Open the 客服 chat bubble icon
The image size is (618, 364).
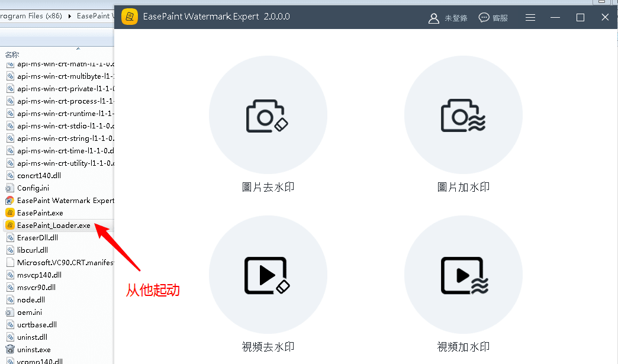[x=484, y=18]
